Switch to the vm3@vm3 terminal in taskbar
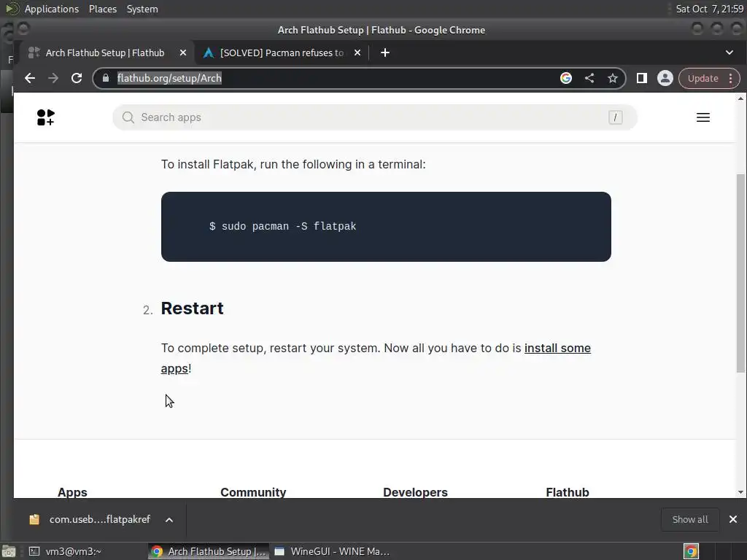747x560 pixels. click(x=65, y=551)
